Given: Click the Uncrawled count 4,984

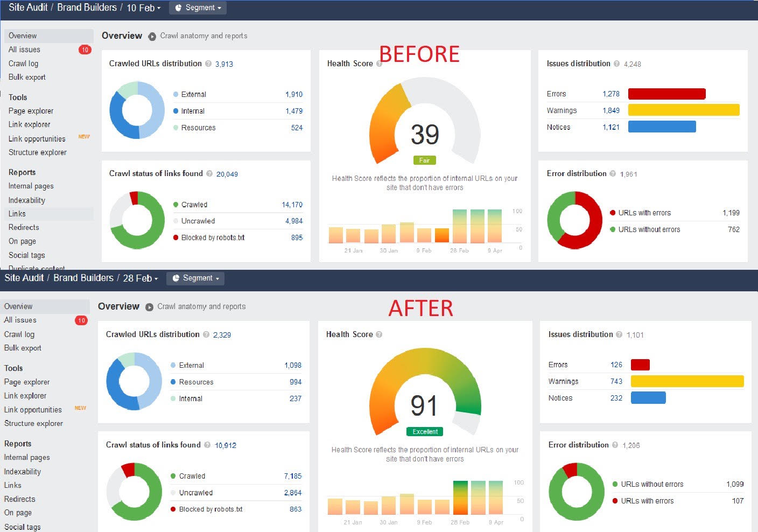Looking at the screenshot, I should click(294, 221).
